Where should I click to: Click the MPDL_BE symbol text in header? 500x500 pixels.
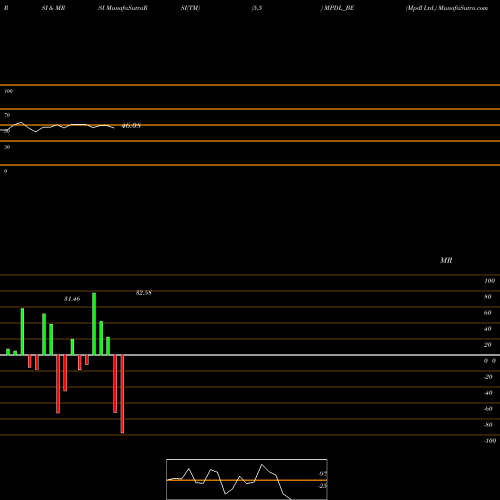point(339,8)
